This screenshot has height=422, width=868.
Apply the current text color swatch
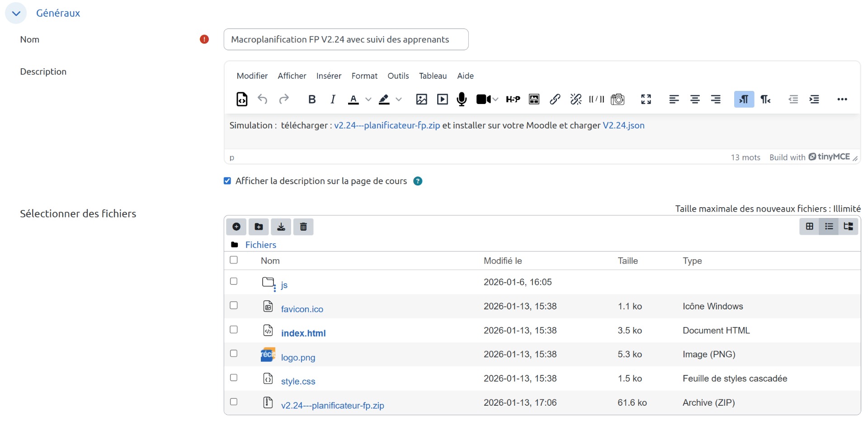[354, 99]
